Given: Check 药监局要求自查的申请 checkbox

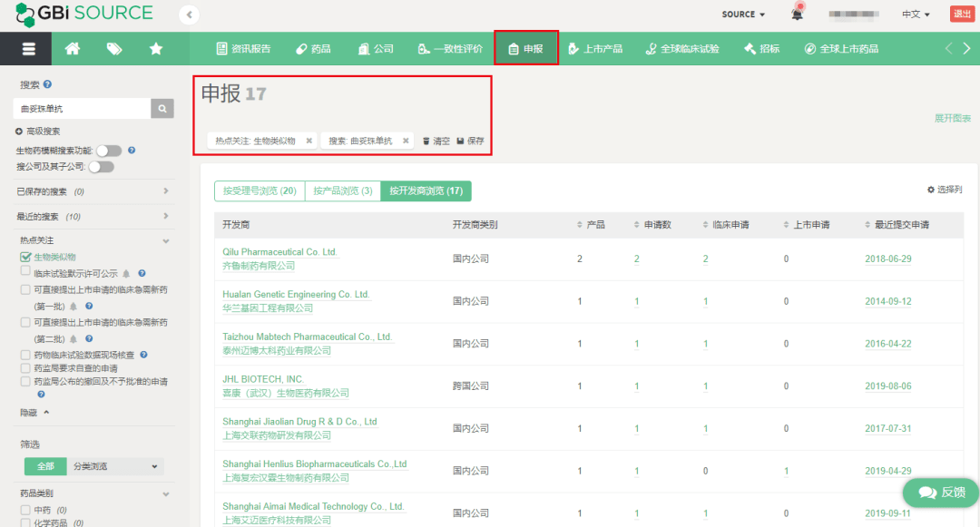Looking at the screenshot, I should click(x=25, y=367).
